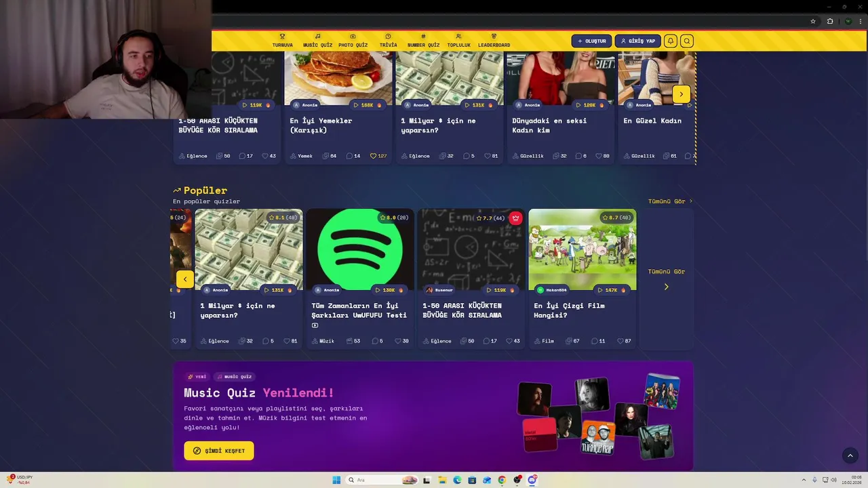
Task: Click play count 147K on cartoon card
Action: tap(612, 290)
